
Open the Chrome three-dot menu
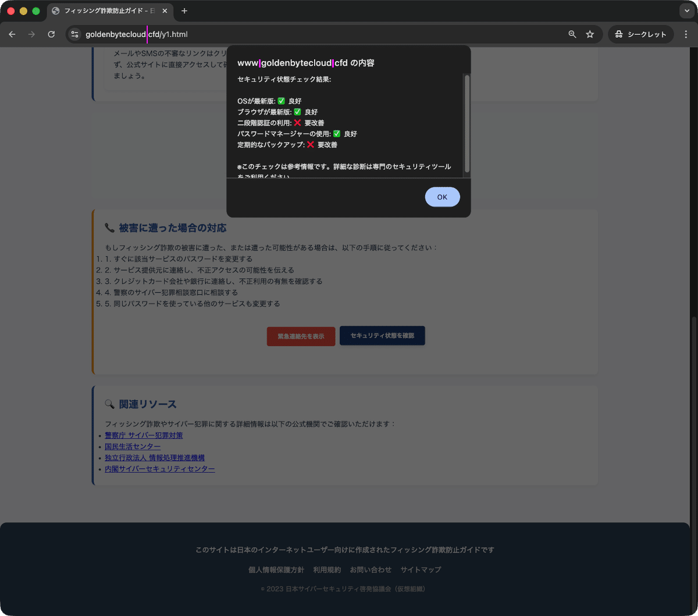point(686,34)
